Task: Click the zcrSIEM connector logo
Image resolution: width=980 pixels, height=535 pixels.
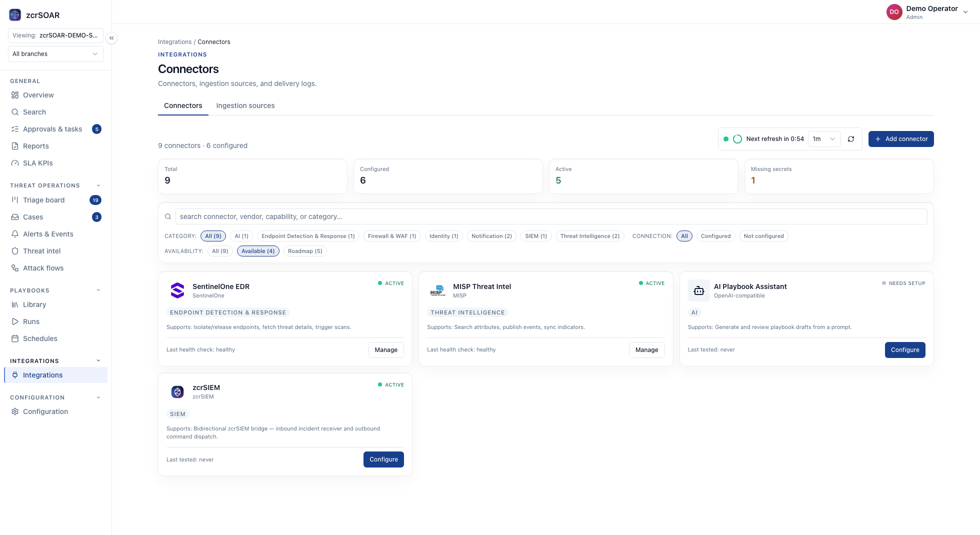Action: [x=177, y=392]
